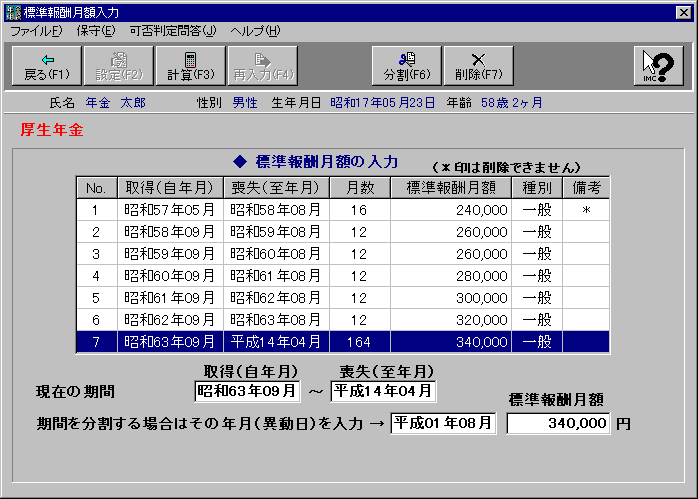This screenshot has height=499, width=698.
Task: Click the 一般 type cell in row 4
Action: [x=537, y=276]
